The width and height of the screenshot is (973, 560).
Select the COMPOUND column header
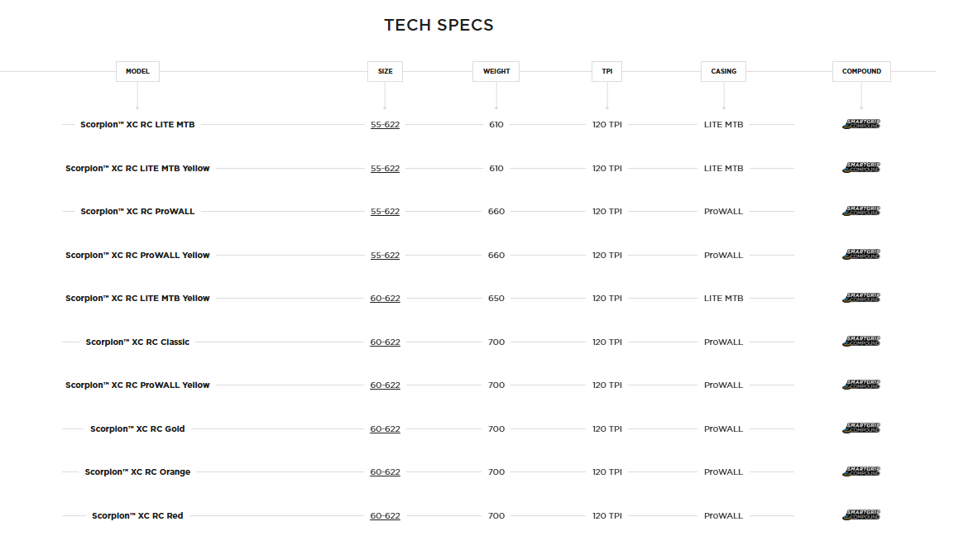coord(861,71)
